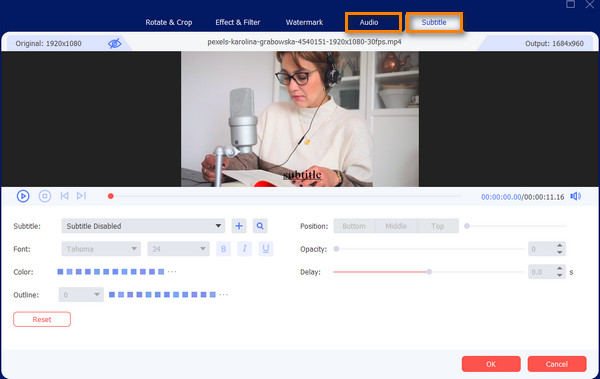Viewport: 600px width, 379px height.
Task: Open the Watermark tab
Action: [304, 22]
